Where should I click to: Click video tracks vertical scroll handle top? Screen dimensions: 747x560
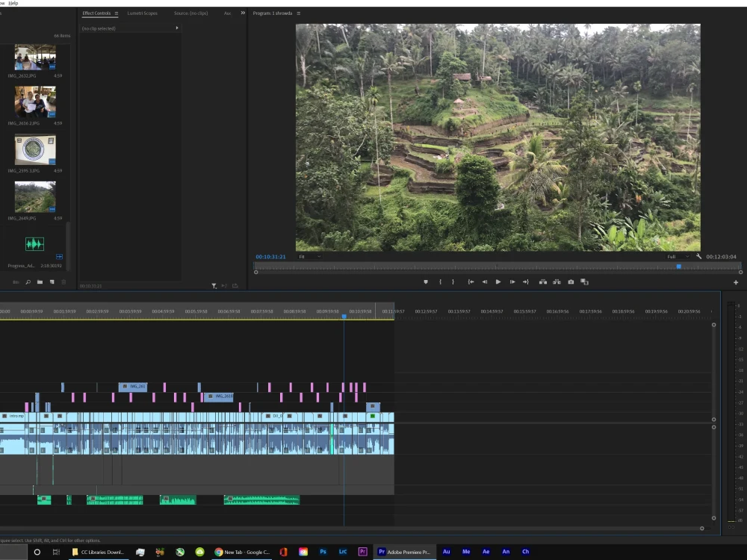click(713, 325)
